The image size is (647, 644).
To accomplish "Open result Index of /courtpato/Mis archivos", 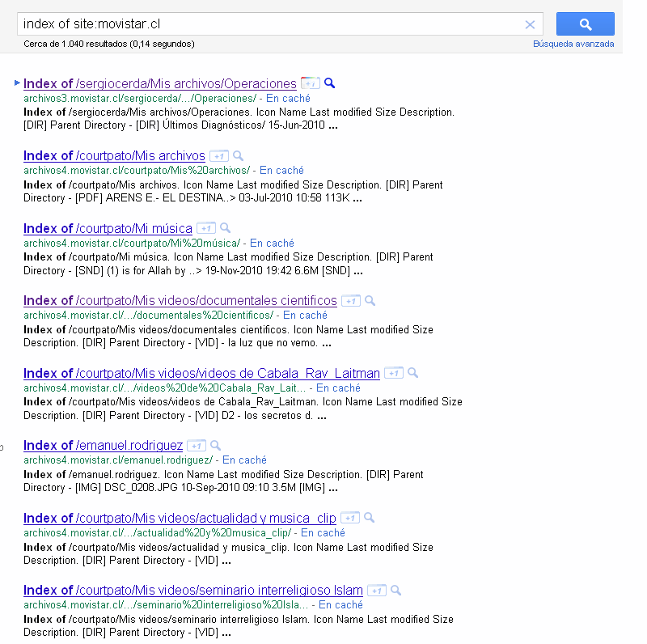I will [114, 156].
